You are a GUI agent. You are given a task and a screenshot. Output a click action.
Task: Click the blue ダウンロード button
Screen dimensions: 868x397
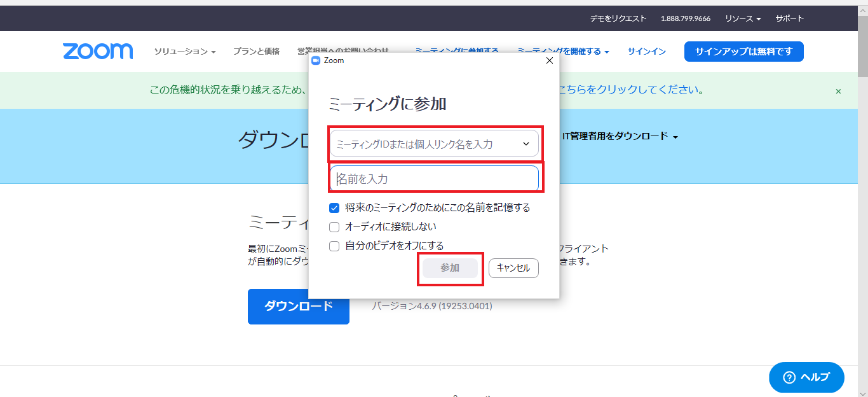pos(299,307)
